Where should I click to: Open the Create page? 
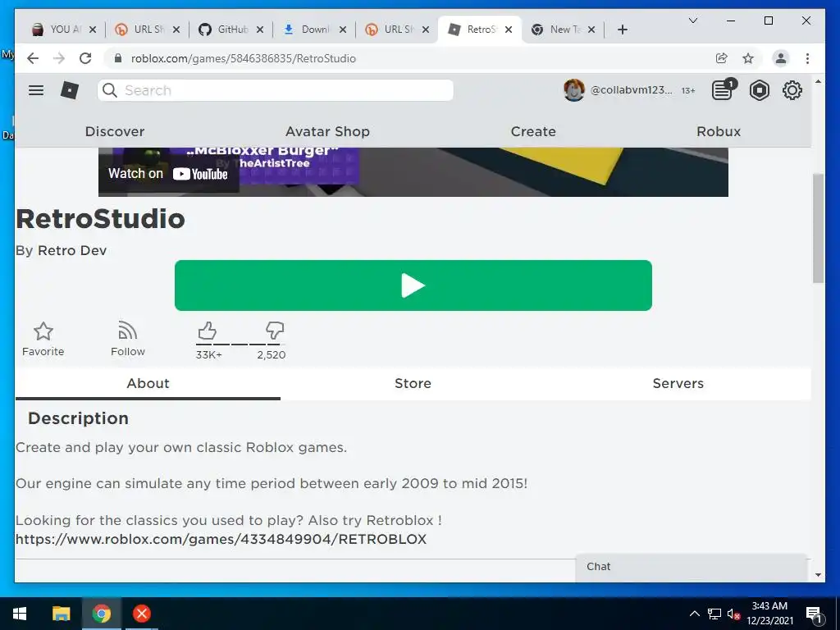(533, 131)
